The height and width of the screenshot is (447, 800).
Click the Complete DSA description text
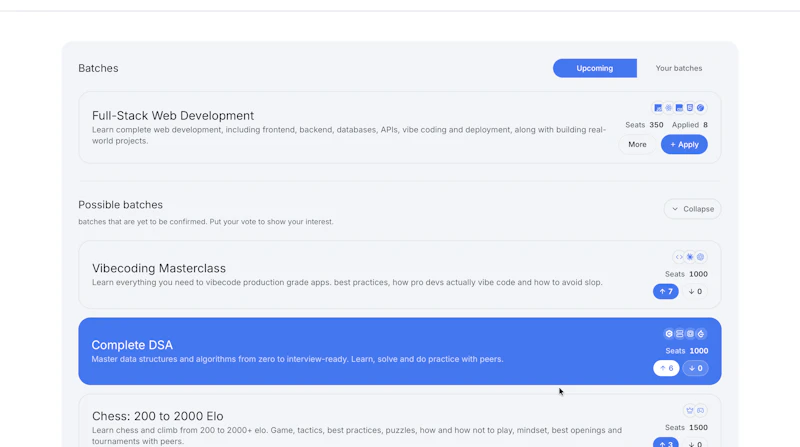[297, 359]
